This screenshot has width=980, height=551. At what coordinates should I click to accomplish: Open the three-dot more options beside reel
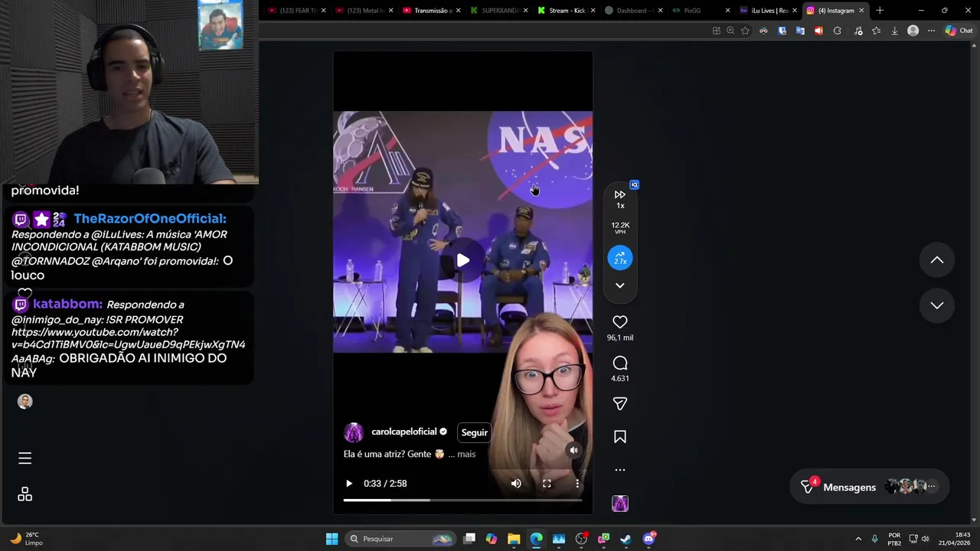(620, 470)
